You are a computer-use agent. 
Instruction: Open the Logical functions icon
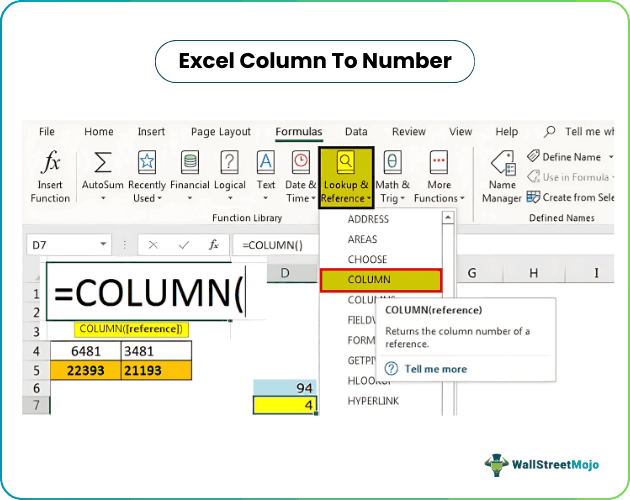click(229, 162)
